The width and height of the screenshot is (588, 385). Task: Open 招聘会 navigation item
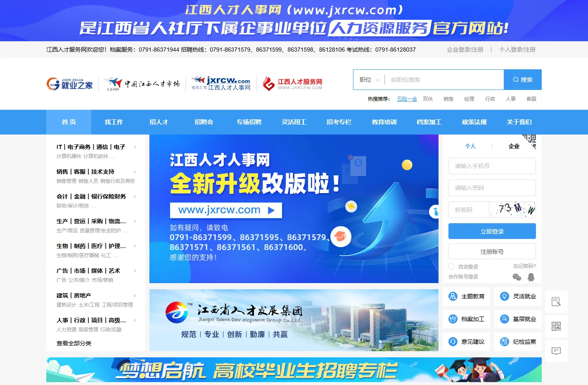coord(204,122)
